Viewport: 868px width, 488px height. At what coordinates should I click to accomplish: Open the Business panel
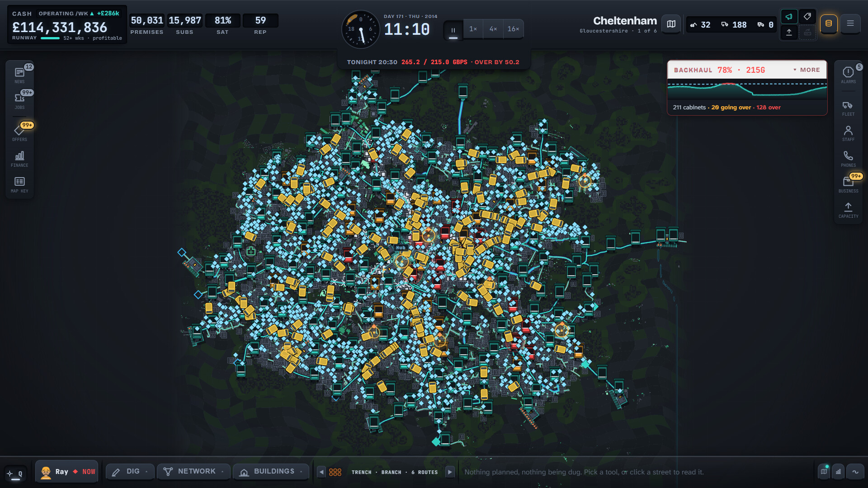pyautogui.click(x=848, y=184)
